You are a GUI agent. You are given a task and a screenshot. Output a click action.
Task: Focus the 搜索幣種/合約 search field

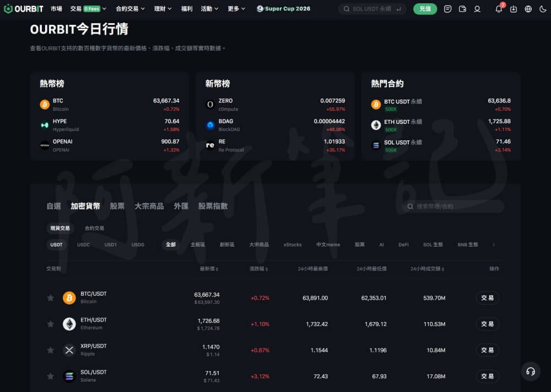point(453,206)
